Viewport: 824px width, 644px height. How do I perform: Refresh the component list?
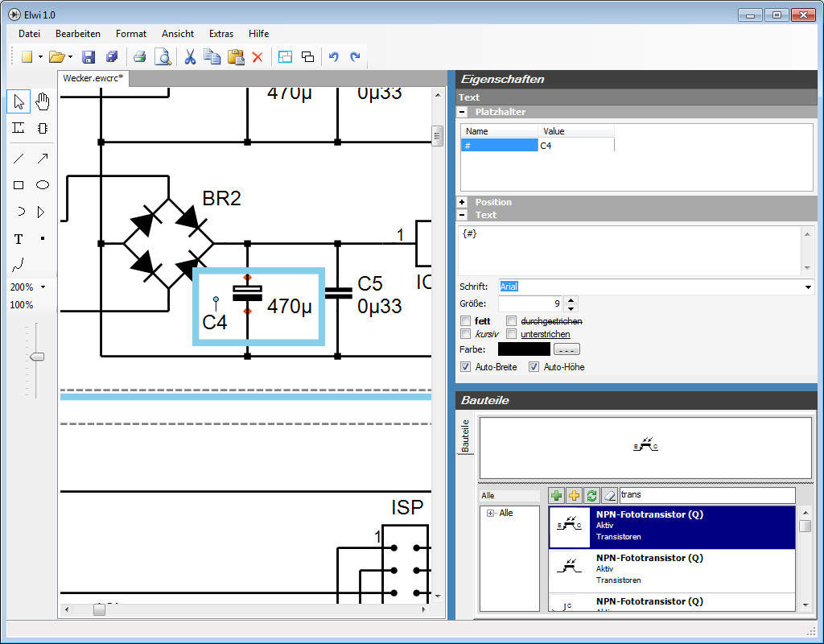pos(591,495)
